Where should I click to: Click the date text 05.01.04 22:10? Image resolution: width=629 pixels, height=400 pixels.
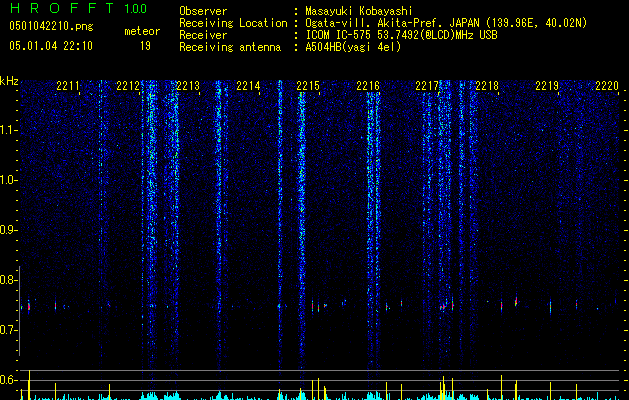pyautogui.click(x=51, y=46)
